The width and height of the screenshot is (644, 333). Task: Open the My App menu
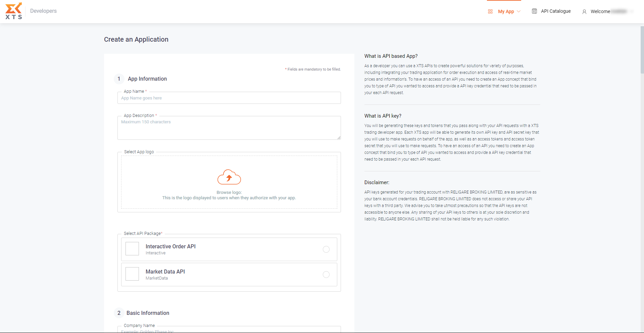pyautogui.click(x=506, y=11)
